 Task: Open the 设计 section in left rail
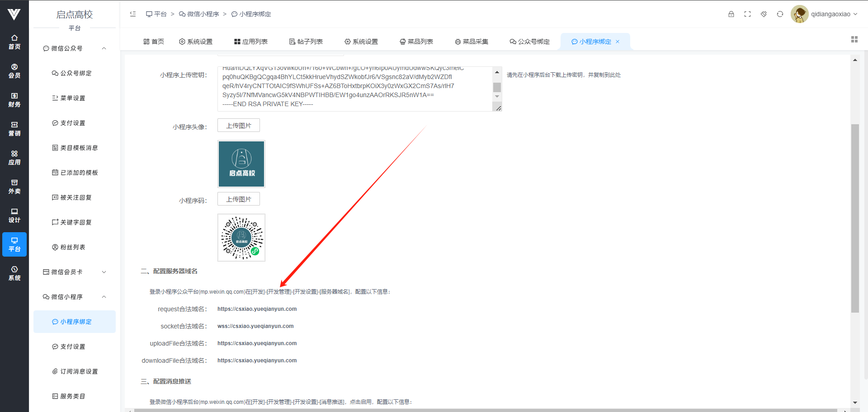[14, 215]
